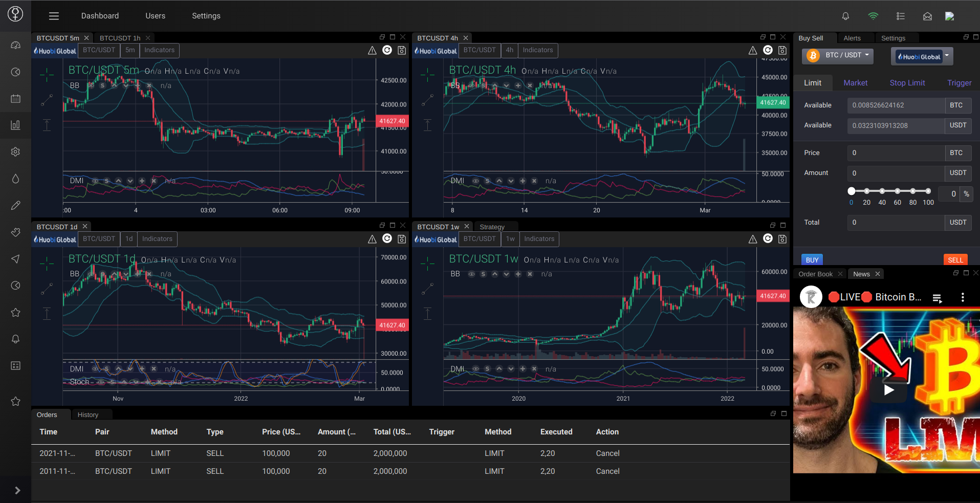Open the hamburger menu in top bar
The image size is (980, 503).
click(x=54, y=16)
